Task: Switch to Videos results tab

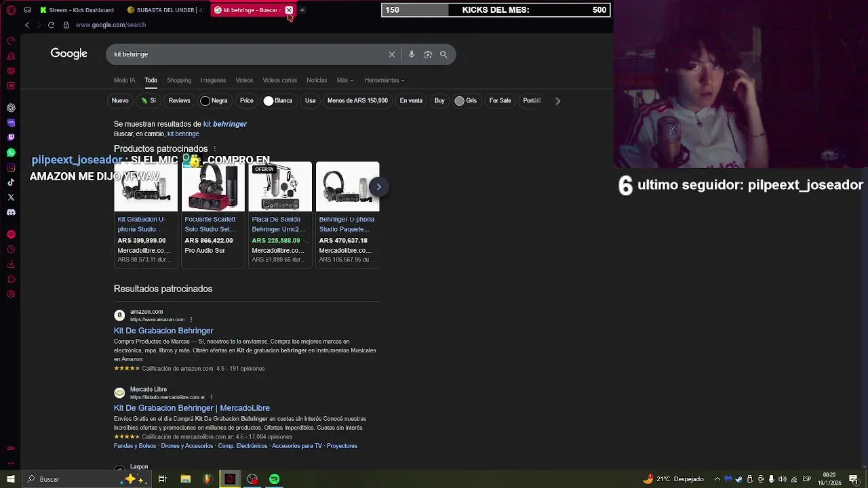Action: tap(244, 80)
